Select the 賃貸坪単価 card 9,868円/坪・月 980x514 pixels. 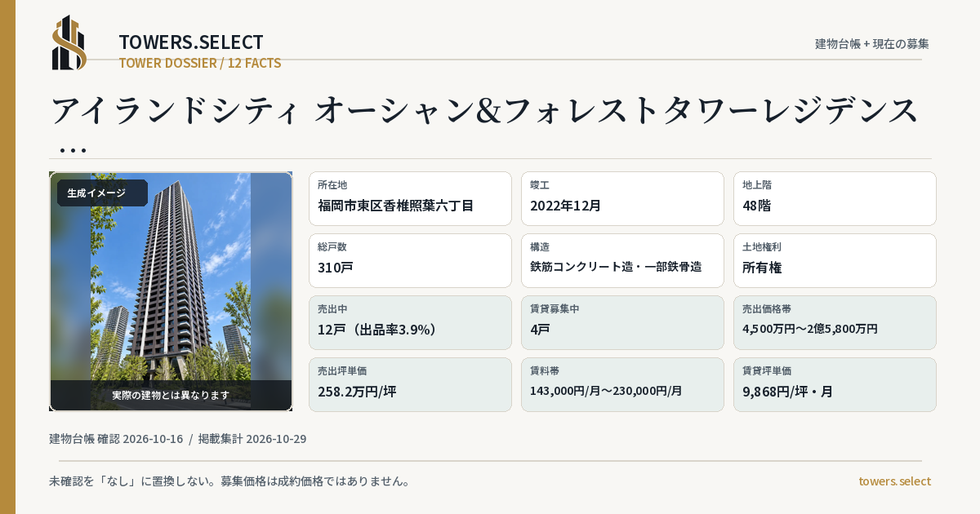[835, 384]
